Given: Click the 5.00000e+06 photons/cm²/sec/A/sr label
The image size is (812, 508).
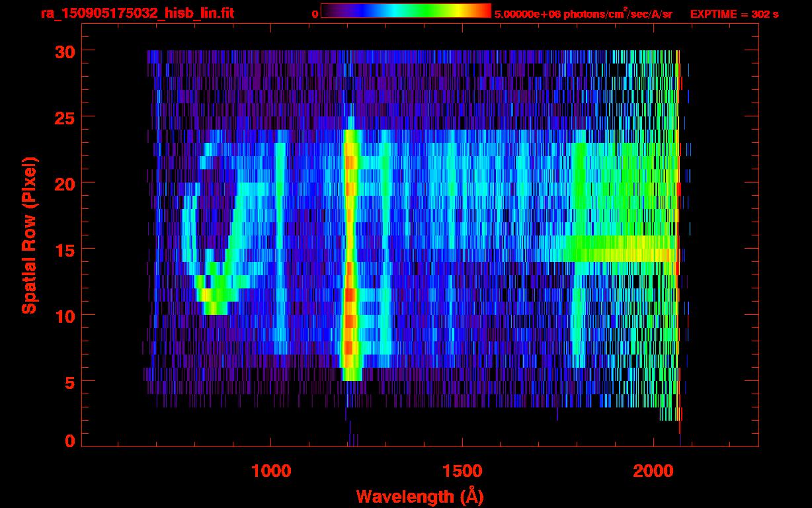Looking at the screenshot, I should 584,14.
